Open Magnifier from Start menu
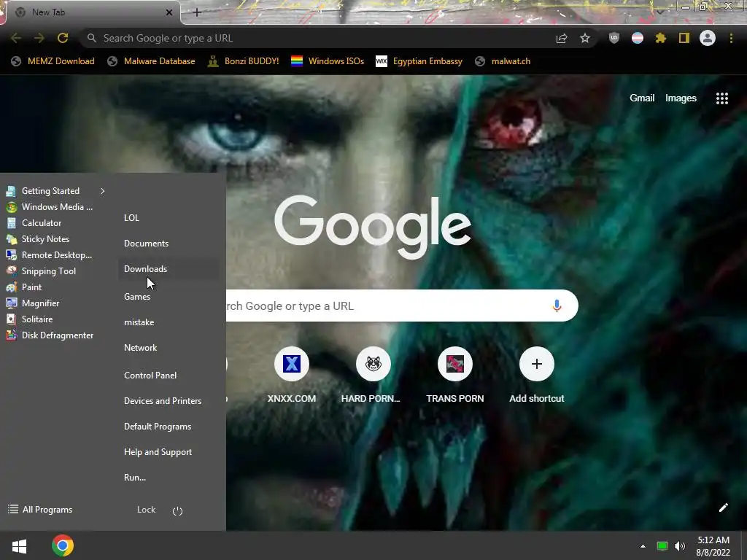 pos(33,303)
